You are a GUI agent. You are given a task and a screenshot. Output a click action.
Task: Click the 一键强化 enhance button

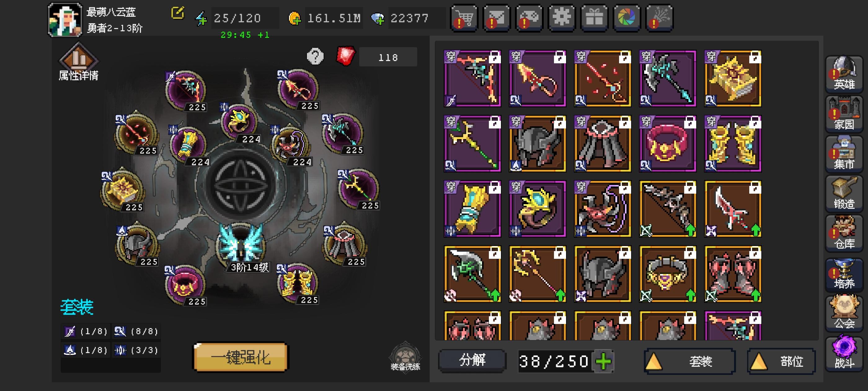click(241, 357)
